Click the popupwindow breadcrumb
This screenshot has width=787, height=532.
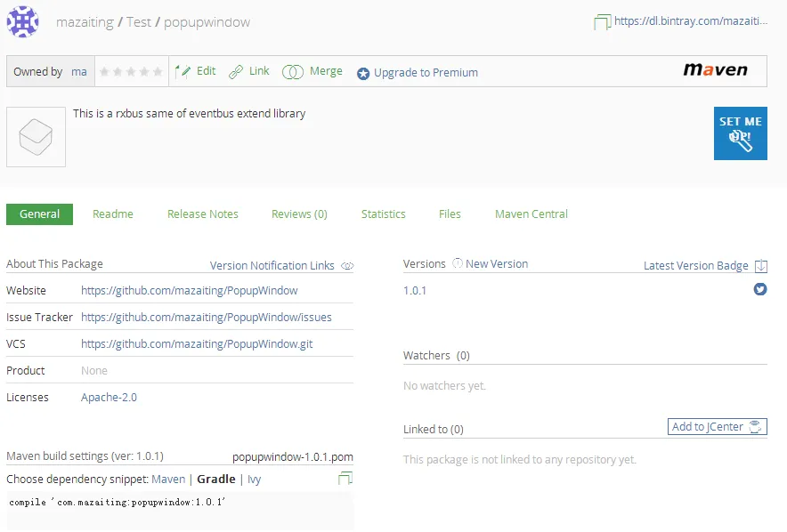point(207,22)
